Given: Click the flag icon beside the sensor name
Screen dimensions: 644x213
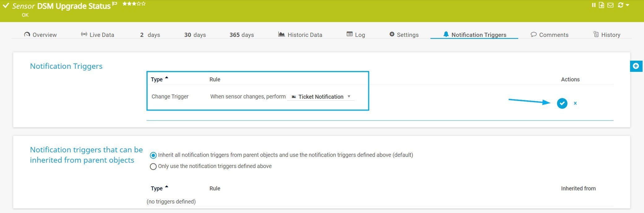Looking at the screenshot, I should click(x=115, y=4).
